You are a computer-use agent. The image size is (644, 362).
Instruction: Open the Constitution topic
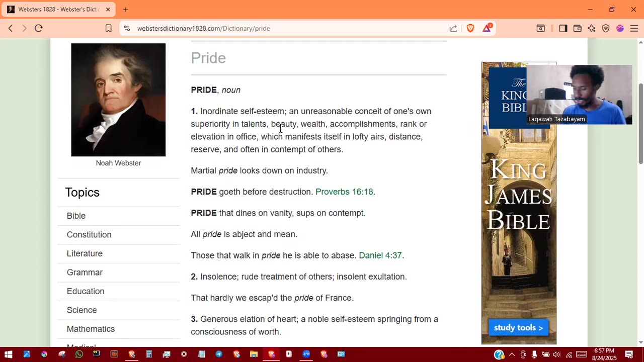pyautogui.click(x=89, y=235)
